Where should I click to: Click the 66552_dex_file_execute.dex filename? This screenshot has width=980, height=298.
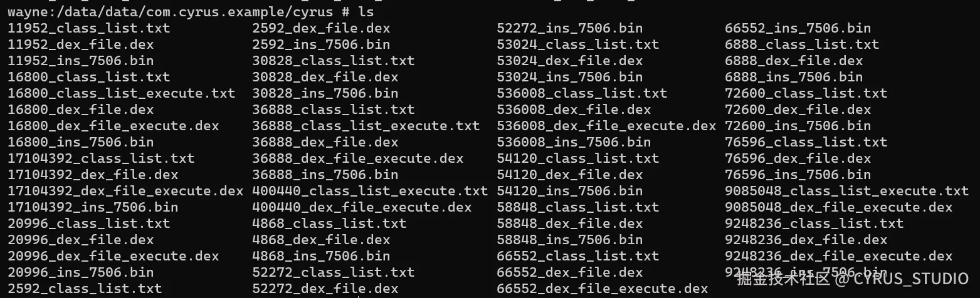point(602,289)
